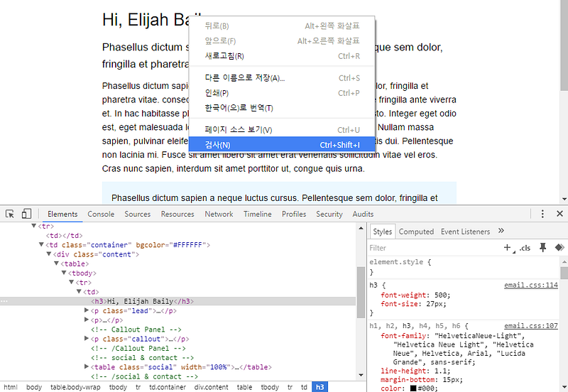Open the Timeline tab
Viewport: 568px width, 392px height.
click(x=257, y=214)
